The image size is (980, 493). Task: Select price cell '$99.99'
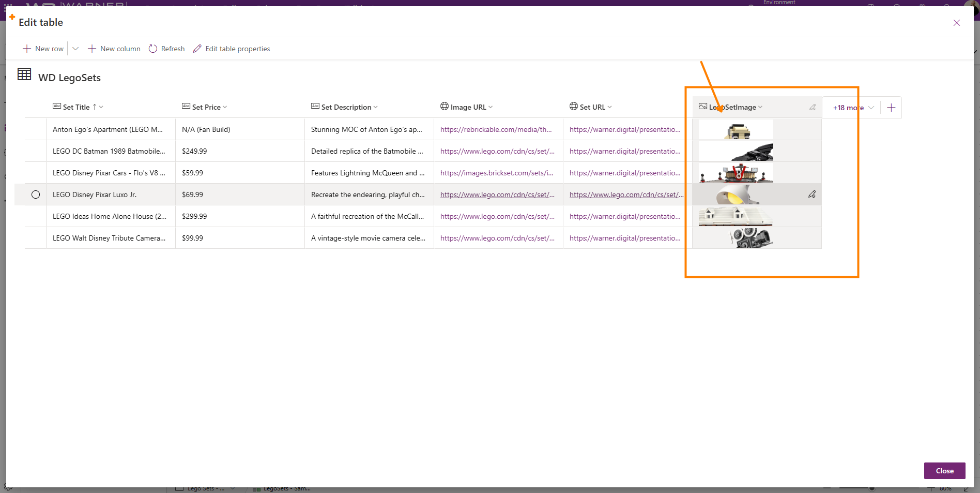[x=240, y=238]
